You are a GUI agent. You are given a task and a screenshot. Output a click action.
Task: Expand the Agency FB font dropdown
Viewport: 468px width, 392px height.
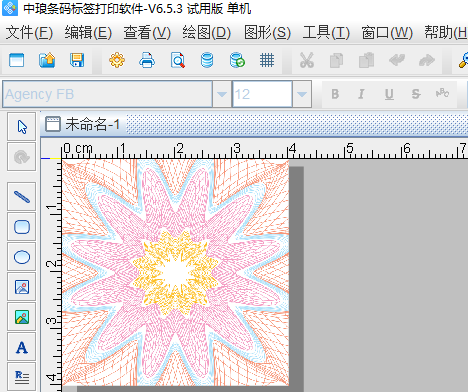coord(222,94)
